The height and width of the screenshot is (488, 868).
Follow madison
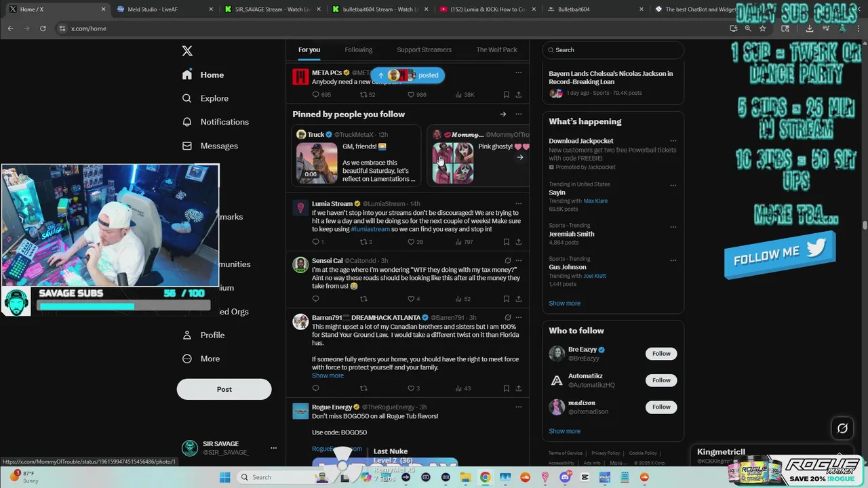pos(661,407)
